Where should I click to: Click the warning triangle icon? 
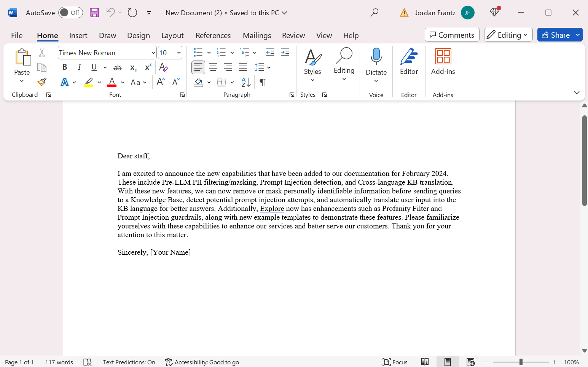tap(404, 13)
